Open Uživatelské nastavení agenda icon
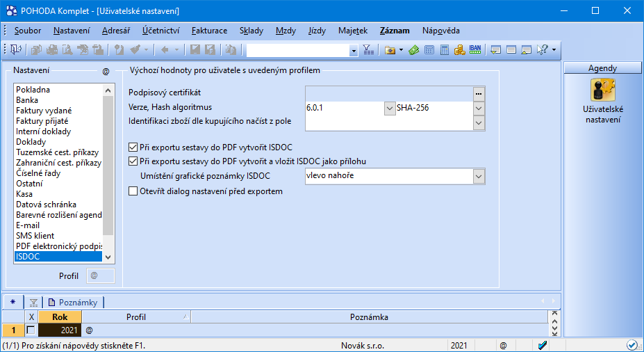 click(x=602, y=90)
